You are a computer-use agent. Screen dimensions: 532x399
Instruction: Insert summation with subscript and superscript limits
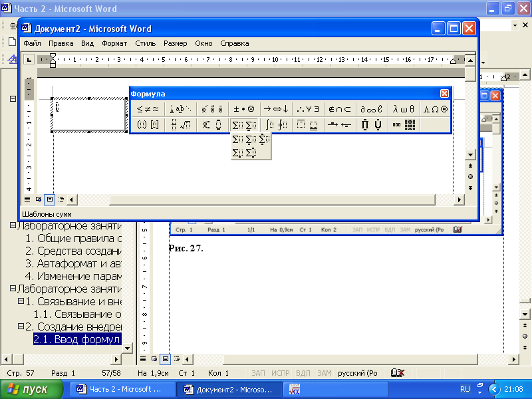click(251, 153)
